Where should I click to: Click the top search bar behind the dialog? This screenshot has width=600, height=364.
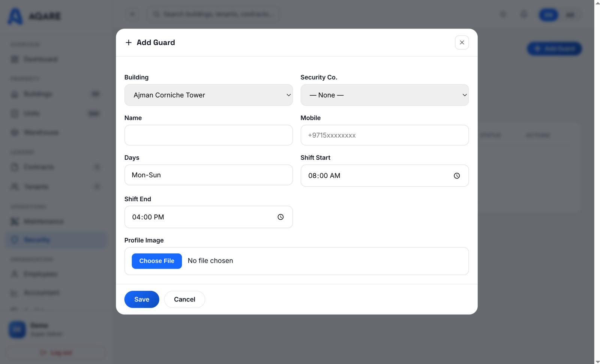(x=213, y=14)
